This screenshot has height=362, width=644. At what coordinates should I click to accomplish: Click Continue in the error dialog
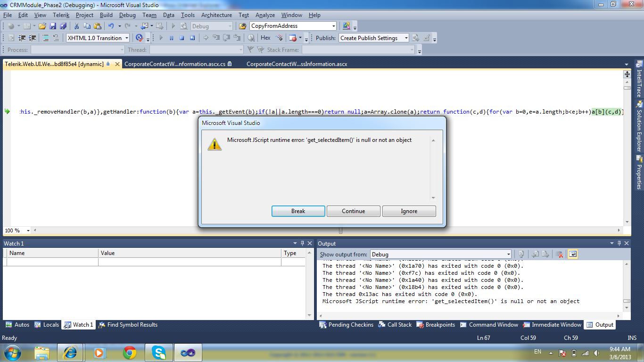point(354,211)
